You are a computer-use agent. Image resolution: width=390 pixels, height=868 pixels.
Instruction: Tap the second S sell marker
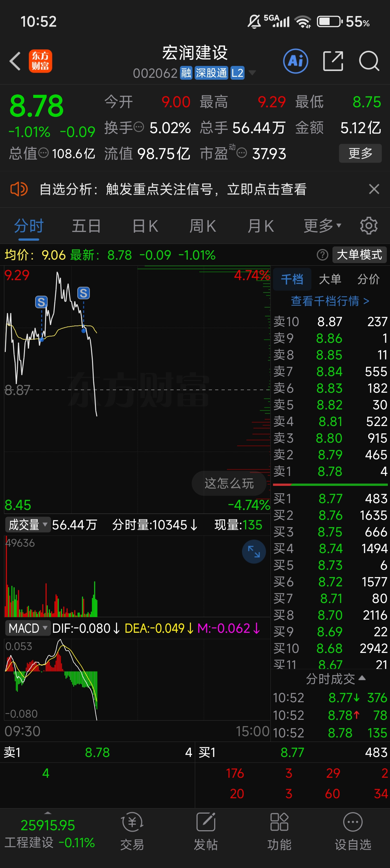83,293
